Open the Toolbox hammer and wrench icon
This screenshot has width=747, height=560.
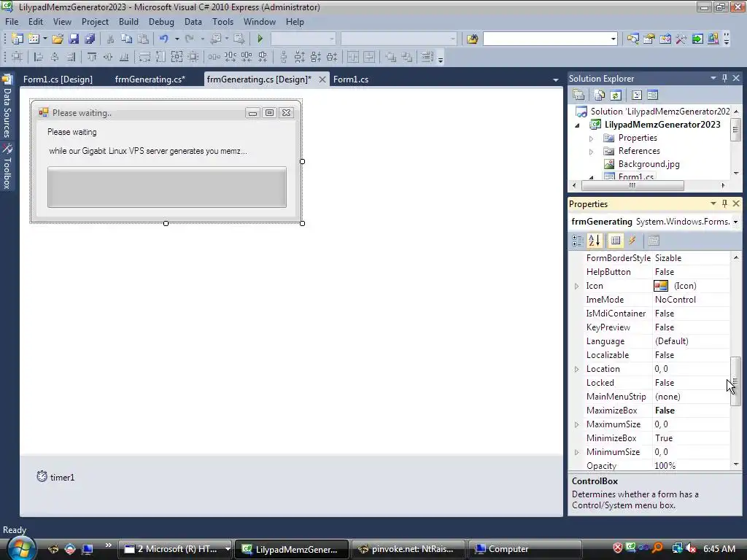tap(681, 39)
